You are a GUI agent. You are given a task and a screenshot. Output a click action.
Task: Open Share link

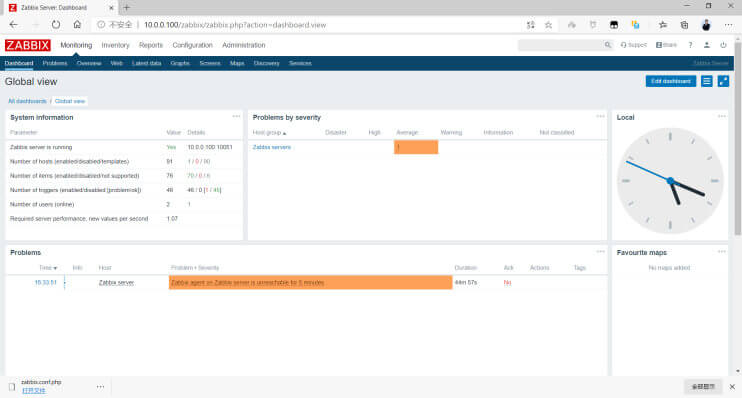pyautogui.click(x=666, y=45)
